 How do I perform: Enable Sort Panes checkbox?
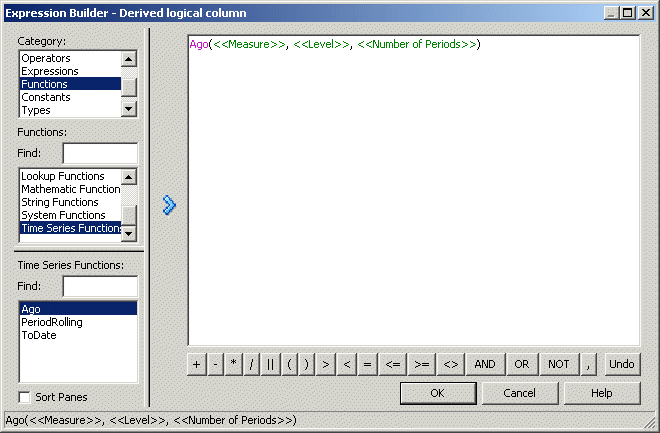(x=24, y=397)
